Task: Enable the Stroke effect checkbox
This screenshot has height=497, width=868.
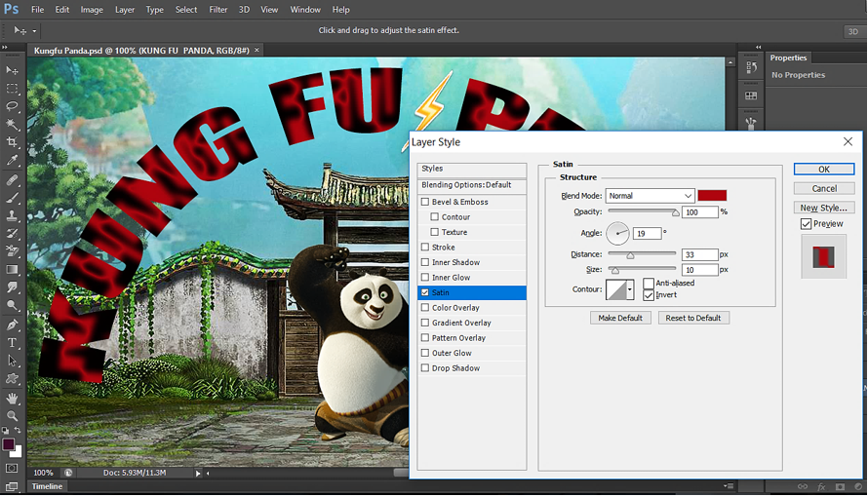Action: pos(425,248)
